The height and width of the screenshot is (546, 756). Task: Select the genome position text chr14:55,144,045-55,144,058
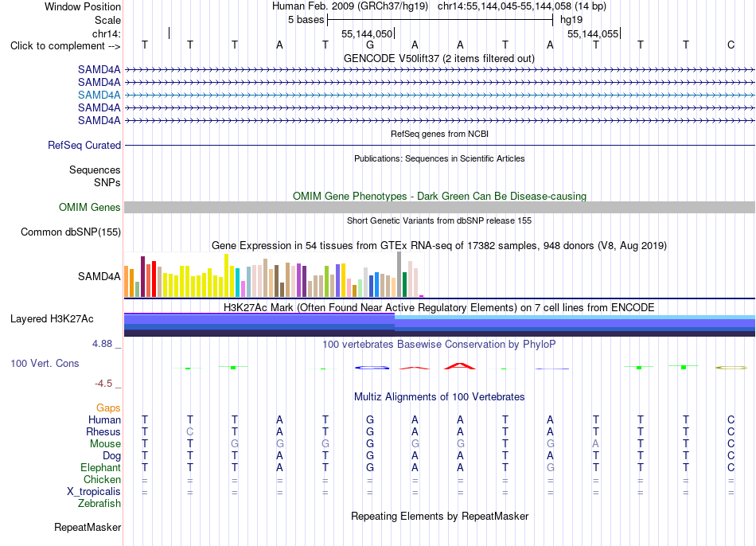(505, 6)
